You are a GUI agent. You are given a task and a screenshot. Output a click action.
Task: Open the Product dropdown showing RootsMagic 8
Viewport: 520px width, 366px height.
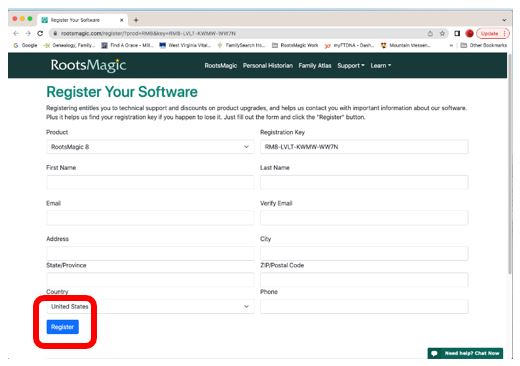(150, 147)
